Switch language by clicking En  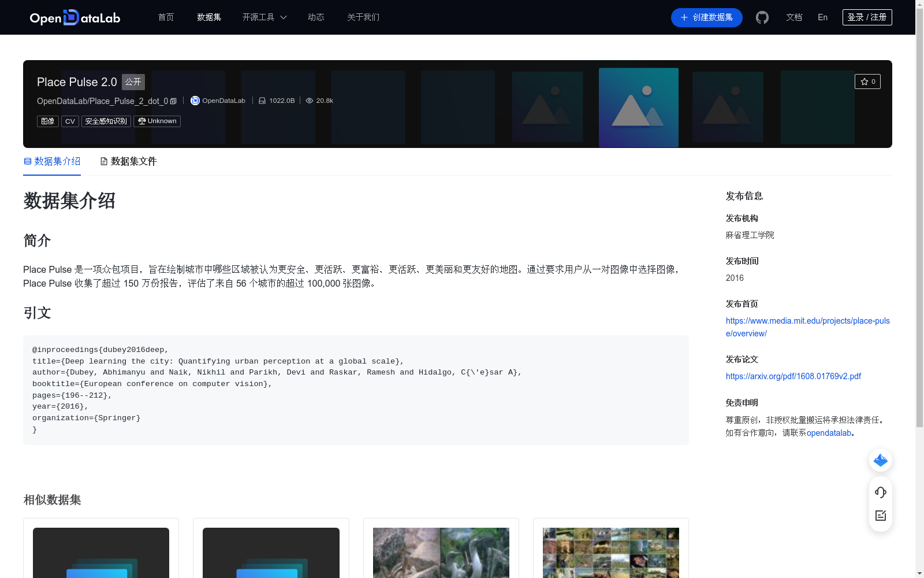click(822, 17)
